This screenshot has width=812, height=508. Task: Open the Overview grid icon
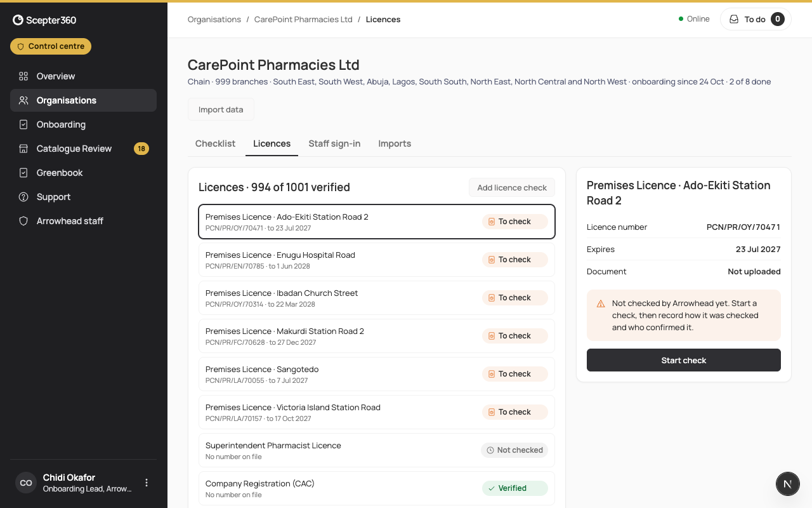pos(23,76)
